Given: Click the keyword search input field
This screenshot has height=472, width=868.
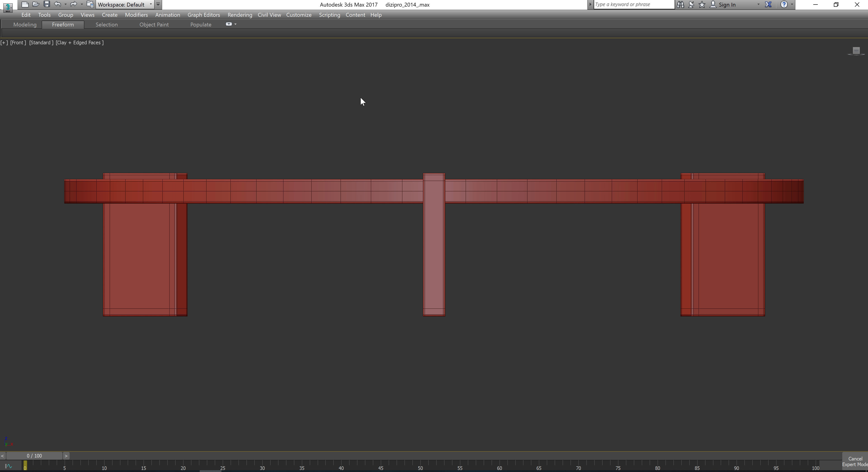Looking at the screenshot, I should click(x=633, y=4).
